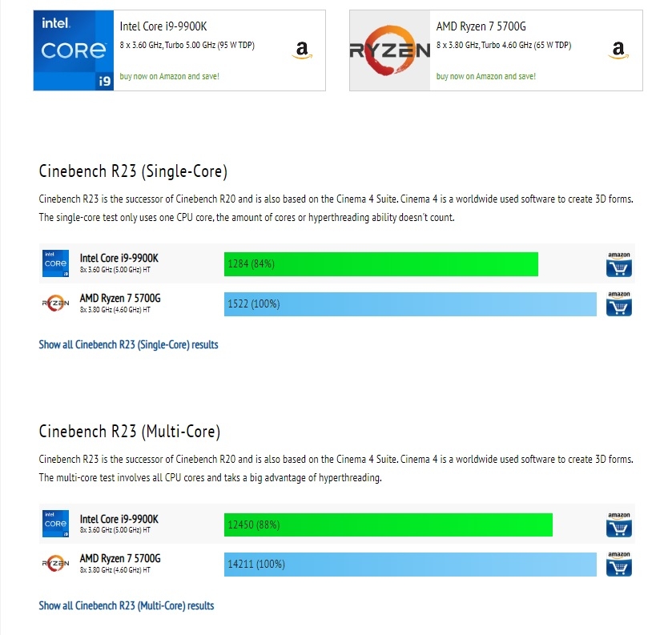The width and height of the screenshot is (672, 635).
Task: Select AMD Ryzen 7 5700G name in multi-core row
Action: (120, 558)
